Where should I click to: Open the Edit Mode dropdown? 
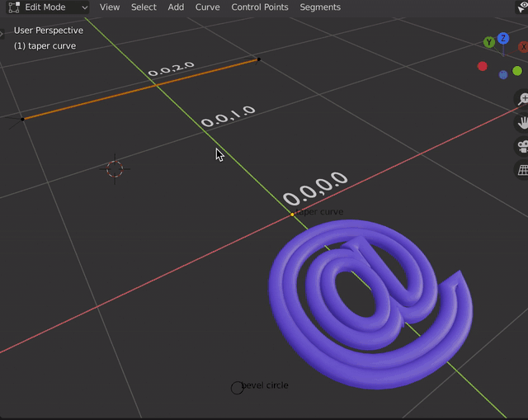[x=48, y=7]
